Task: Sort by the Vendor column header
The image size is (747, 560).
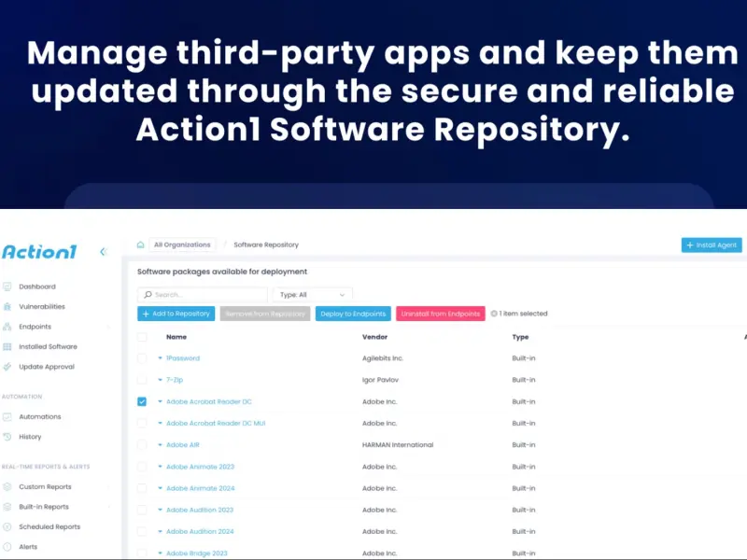Action: [375, 337]
